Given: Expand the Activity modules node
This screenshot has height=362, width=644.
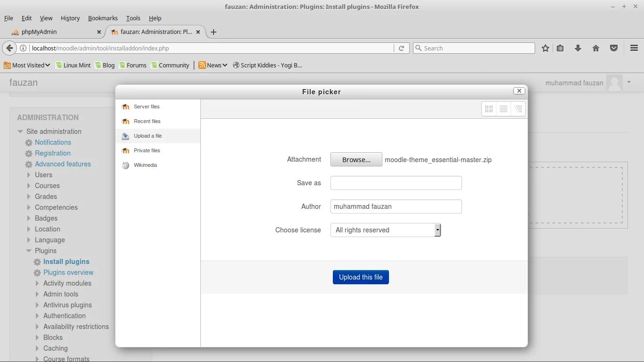Looking at the screenshot, I should pos(37,283).
